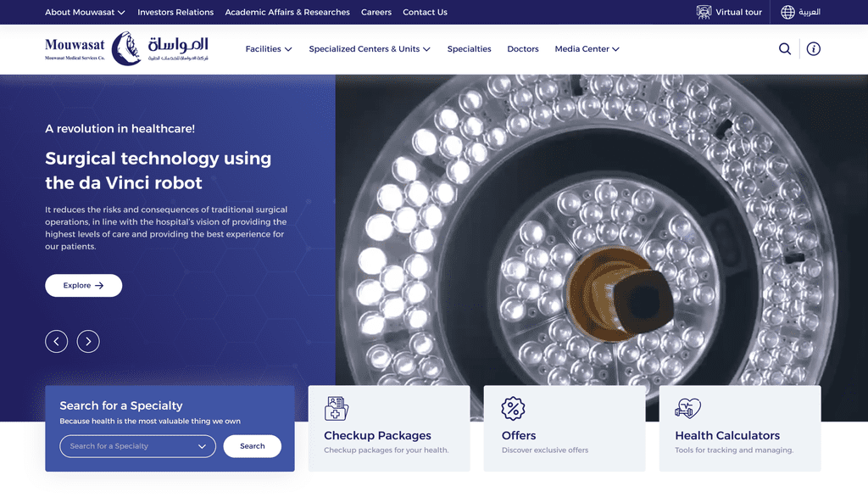The image size is (868, 503).
Task: Go to previous slide arrow
Action: pyautogui.click(x=57, y=341)
